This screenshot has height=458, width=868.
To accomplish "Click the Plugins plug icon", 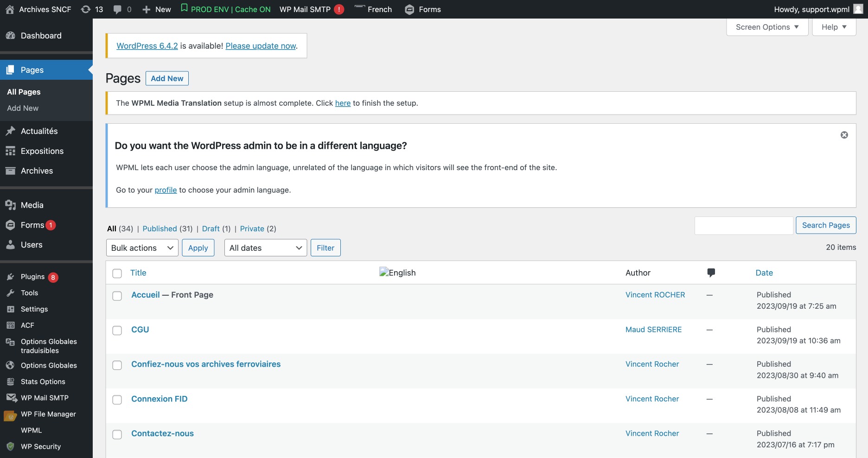I will click(x=10, y=277).
